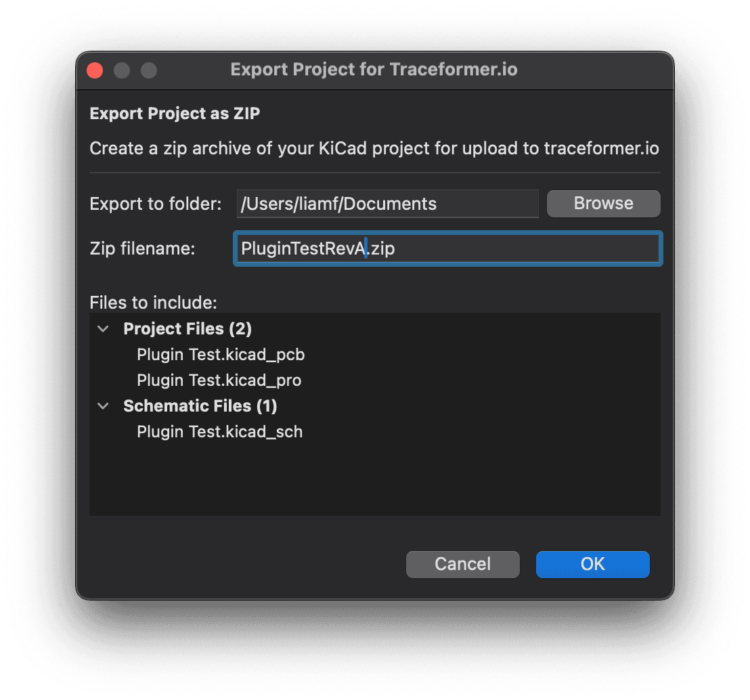Screen dimensions: 750x700
Task: Confirm export with OK
Action: (x=592, y=564)
